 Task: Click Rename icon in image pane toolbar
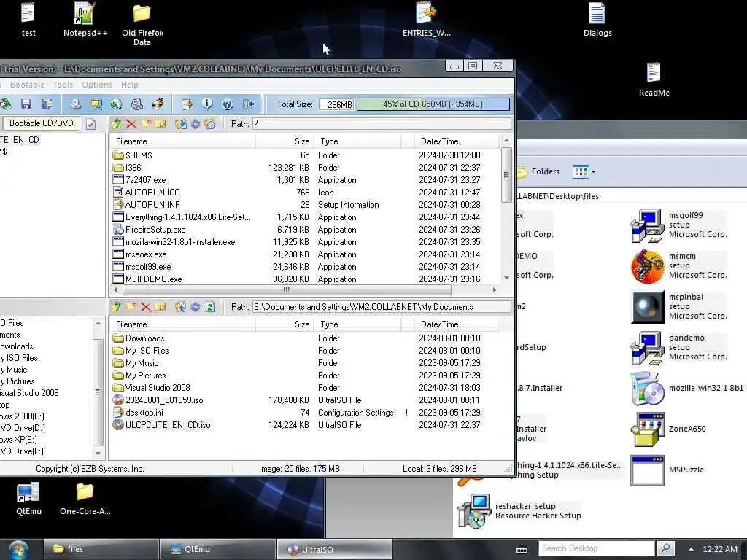(160, 124)
